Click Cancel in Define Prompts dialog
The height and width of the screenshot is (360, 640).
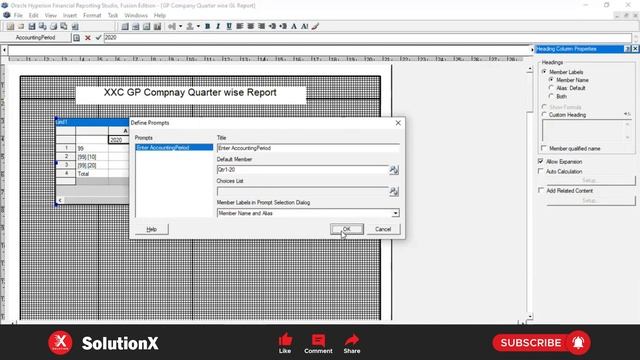click(x=383, y=229)
